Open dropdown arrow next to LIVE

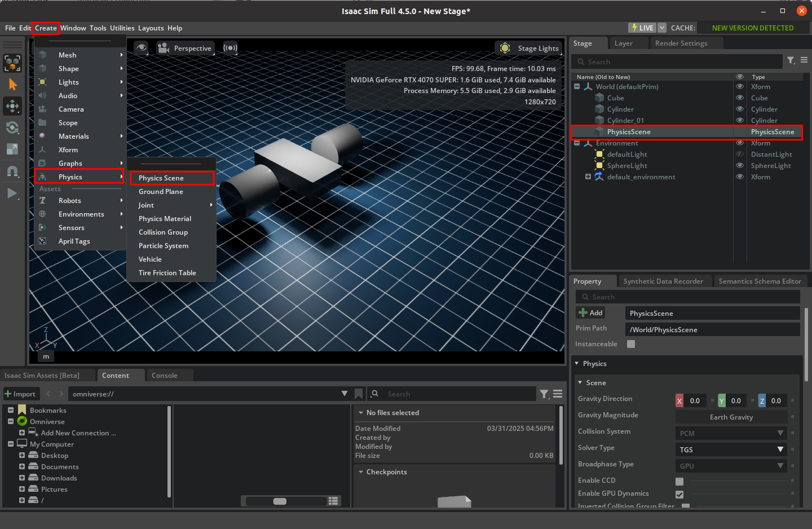coord(662,28)
